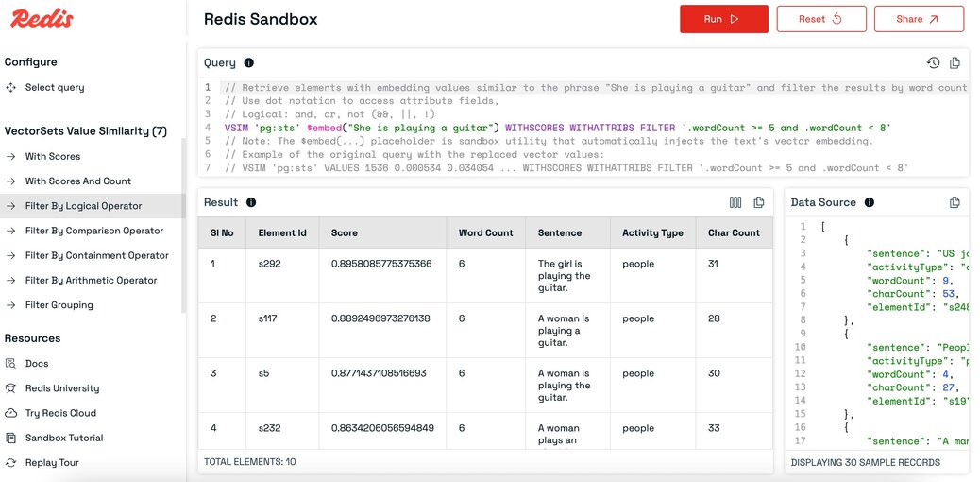Show Data Source info icon
The width and height of the screenshot is (980, 482).
click(870, 202)
